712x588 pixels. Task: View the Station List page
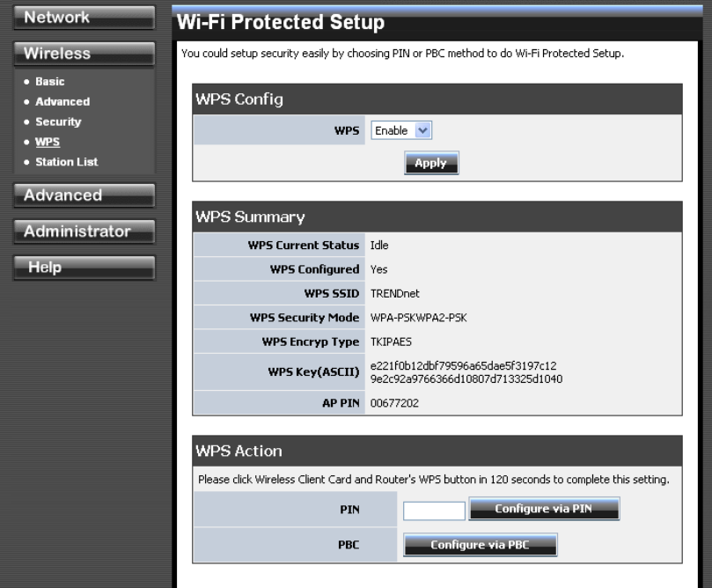click(67, 162)
